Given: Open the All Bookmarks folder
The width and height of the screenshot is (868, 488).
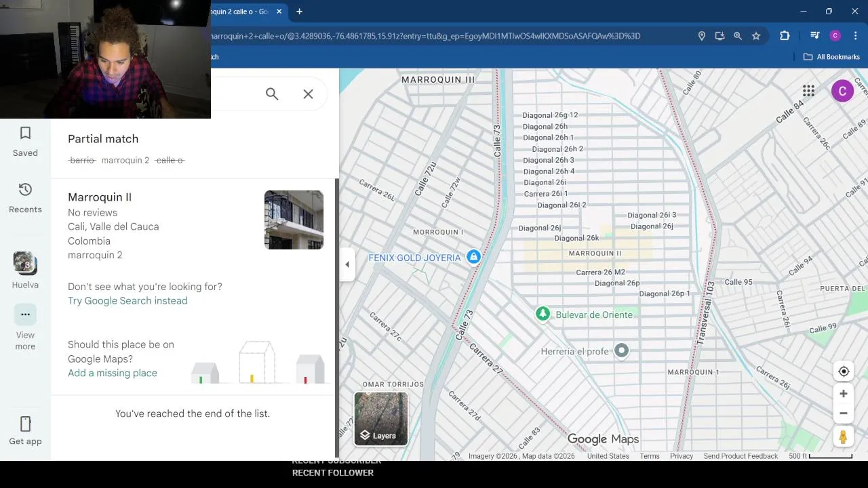Looking at the screenshot, I should [831, 57].
